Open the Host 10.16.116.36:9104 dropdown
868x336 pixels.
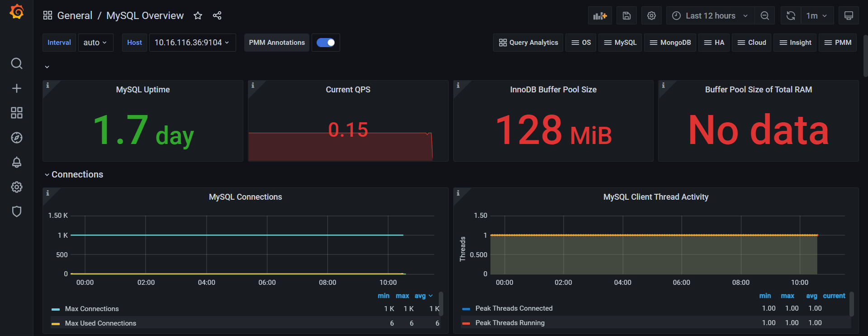tap(192, 43)
